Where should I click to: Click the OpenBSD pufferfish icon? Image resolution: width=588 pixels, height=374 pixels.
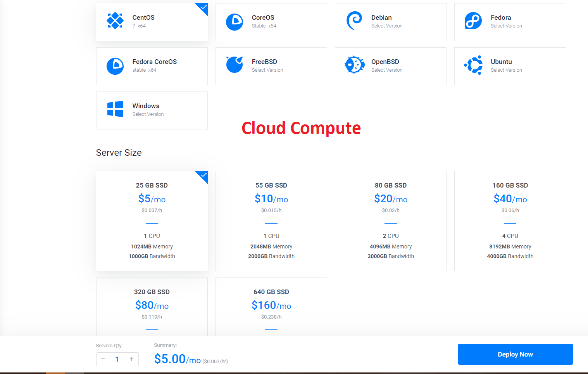click(354, 65)
